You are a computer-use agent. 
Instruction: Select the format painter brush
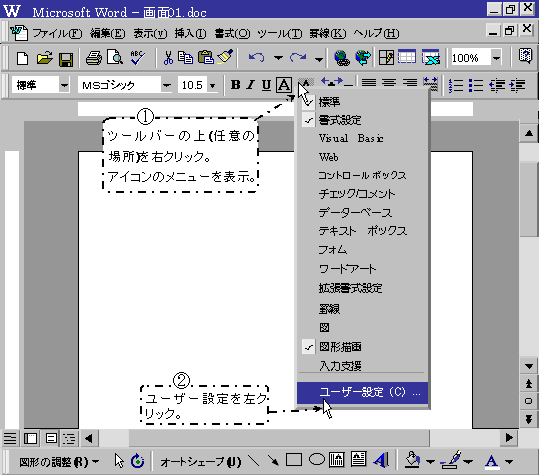pos(226,57)
